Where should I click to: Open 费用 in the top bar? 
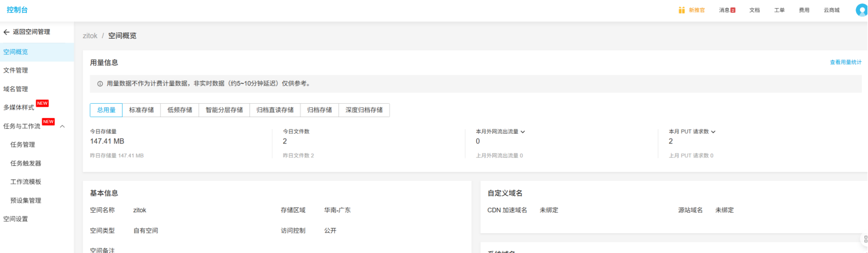pos(804,10)
